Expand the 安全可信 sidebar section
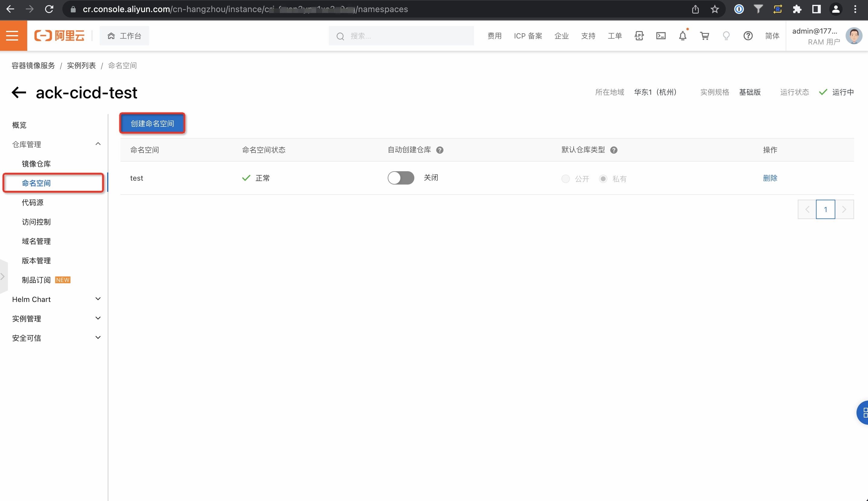Image resolution: width=868 pixels, height=501 pixels. click(98, 338)
